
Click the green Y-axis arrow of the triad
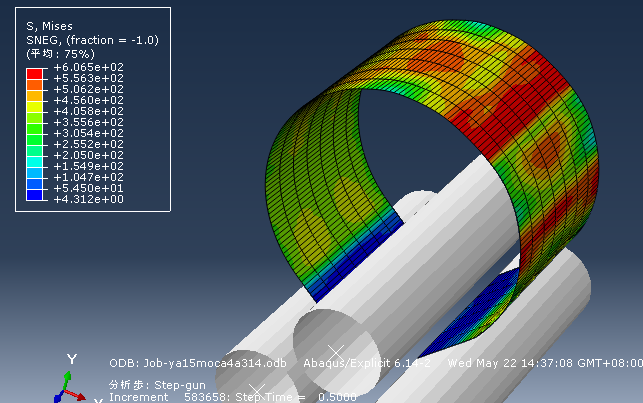[66, 380]
